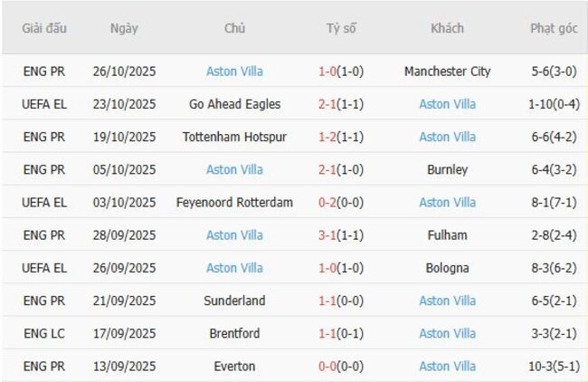Screen dimensions: 588x382
Task: Click the ENG LC league label
Action: click(x=44, y=333)
